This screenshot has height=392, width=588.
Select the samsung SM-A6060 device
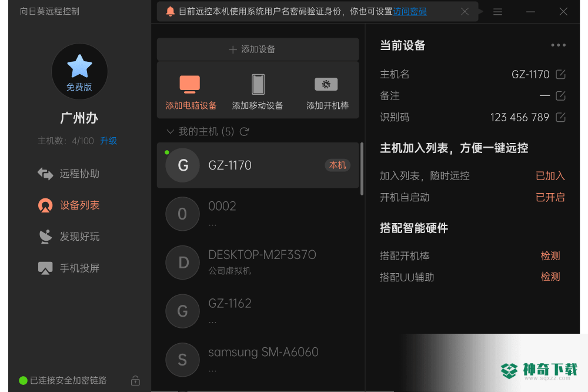258,360
